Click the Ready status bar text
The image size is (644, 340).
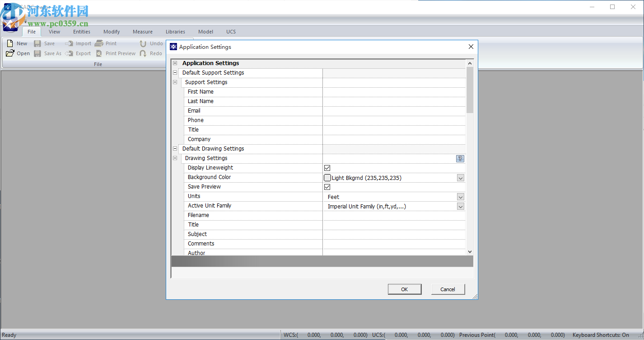9,335
